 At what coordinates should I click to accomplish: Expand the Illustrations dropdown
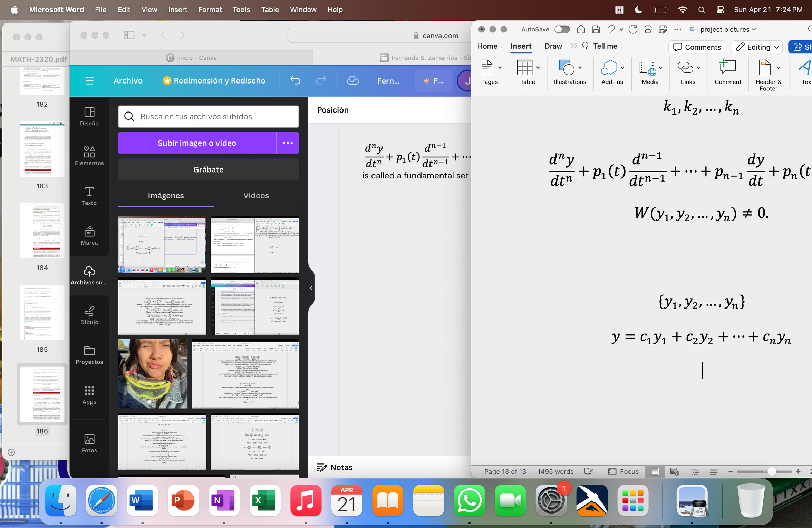580,68
